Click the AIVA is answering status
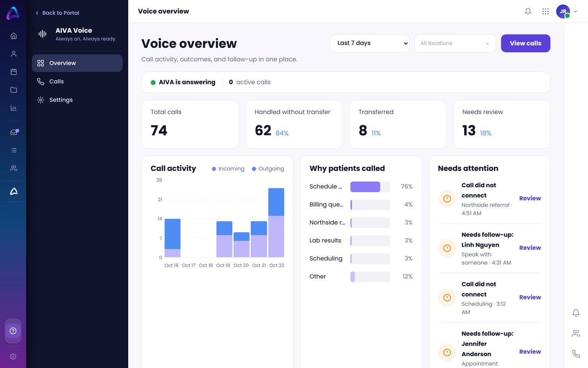Viewport: 588px width, 368px height. click(x=183, y=82)
